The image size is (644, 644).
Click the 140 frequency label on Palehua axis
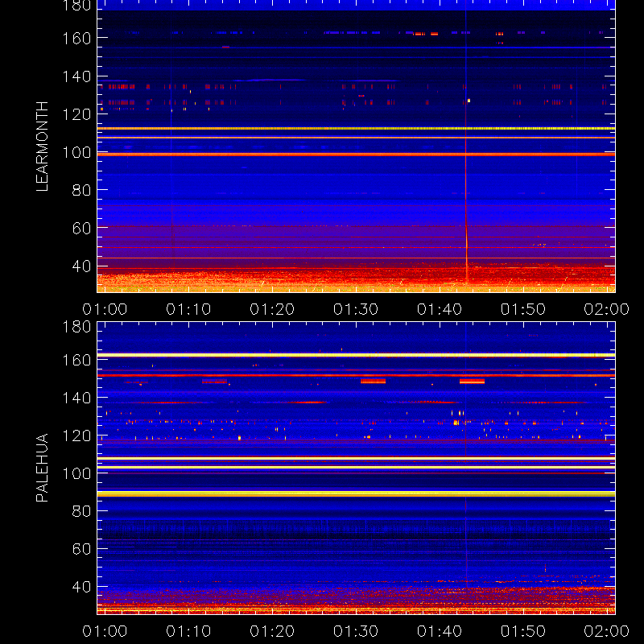pyautogui.click(x=76, y=398)
